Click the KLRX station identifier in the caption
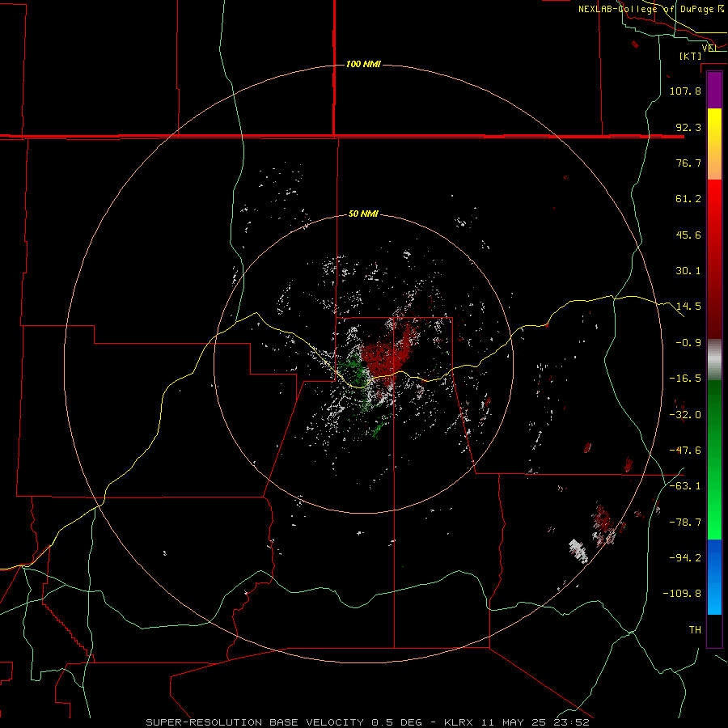 coord(460,722)
